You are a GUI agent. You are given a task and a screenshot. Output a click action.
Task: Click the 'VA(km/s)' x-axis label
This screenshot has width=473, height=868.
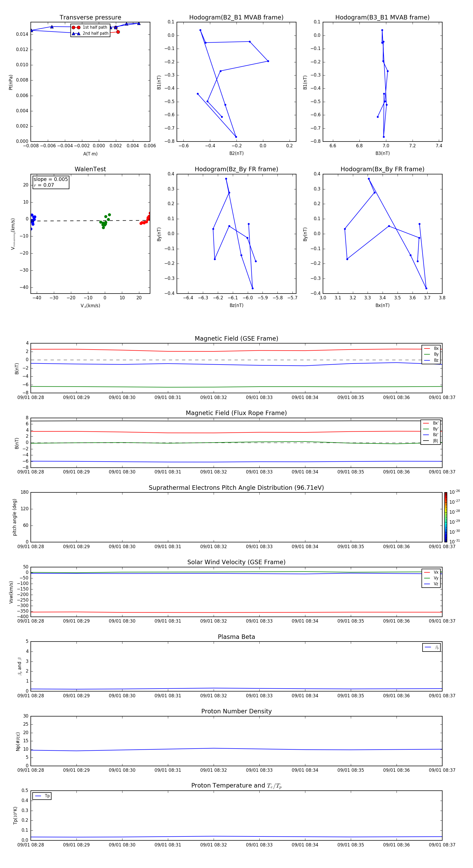click(x=90, y=306)
